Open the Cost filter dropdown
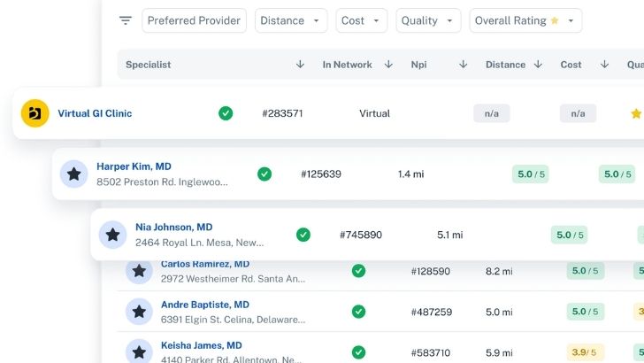Image resolution: width=644 pixels, height=363 pixels. pyautogui.click(x=361, y=20)
